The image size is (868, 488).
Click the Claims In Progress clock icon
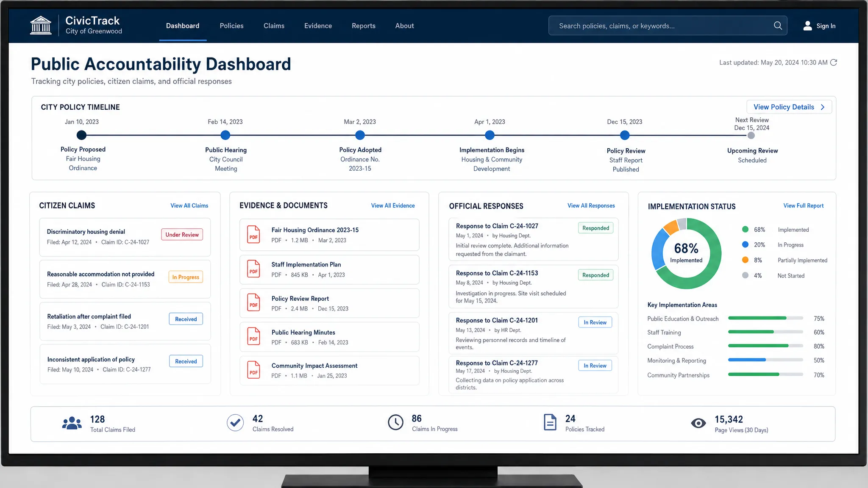395,422
